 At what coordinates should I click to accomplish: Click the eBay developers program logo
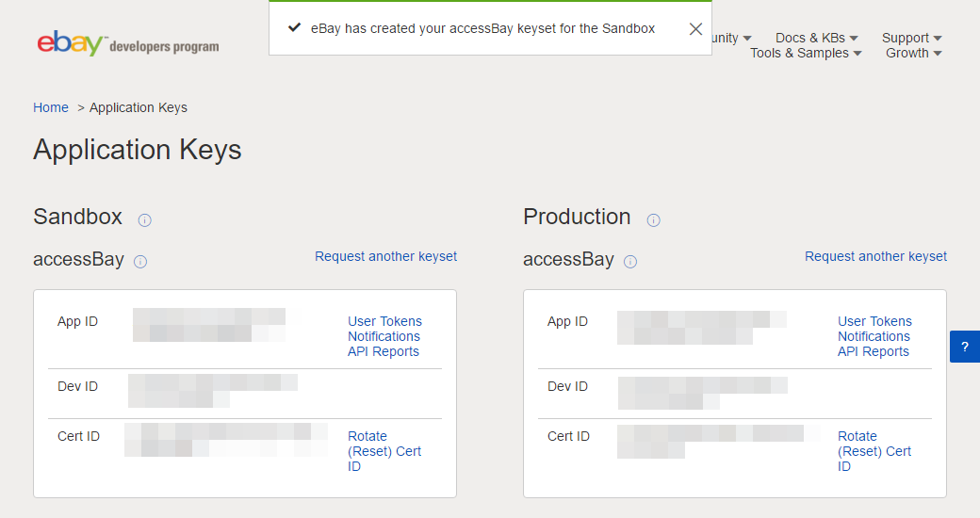click(x=128, y=43)
